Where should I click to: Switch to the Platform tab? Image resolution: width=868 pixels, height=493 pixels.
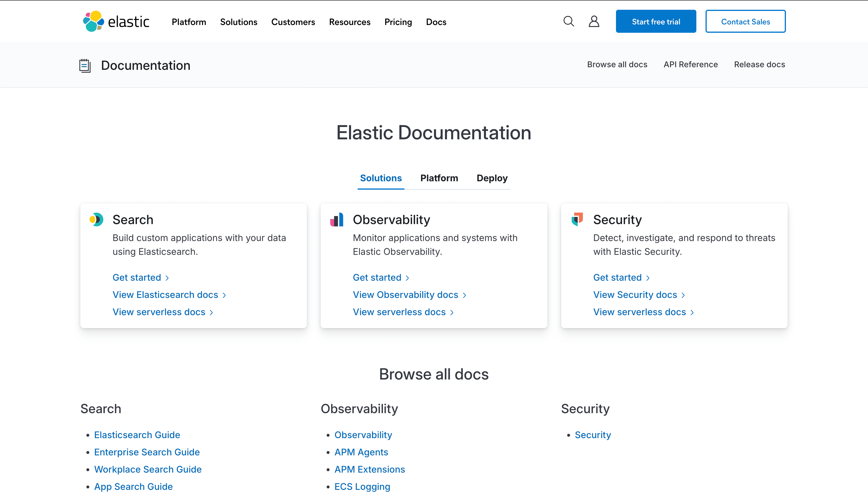click(439, 178)
